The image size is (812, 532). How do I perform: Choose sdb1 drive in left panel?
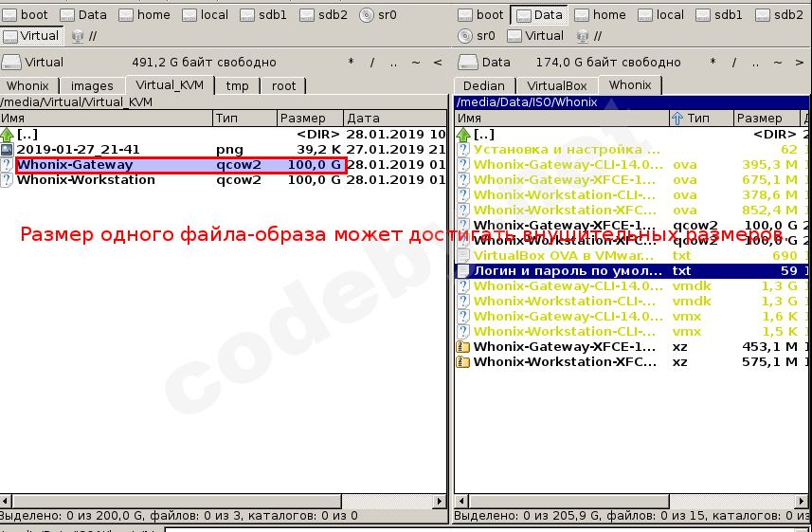(264, 15)
